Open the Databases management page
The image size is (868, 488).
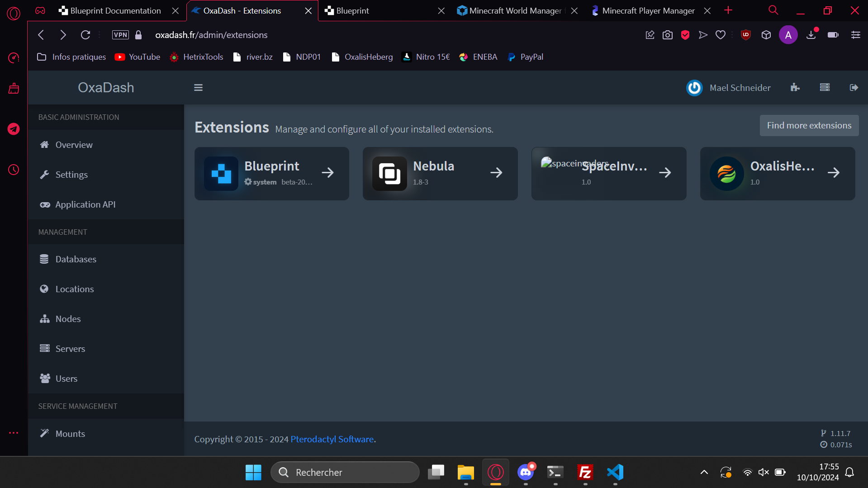(x=106, y=259)
